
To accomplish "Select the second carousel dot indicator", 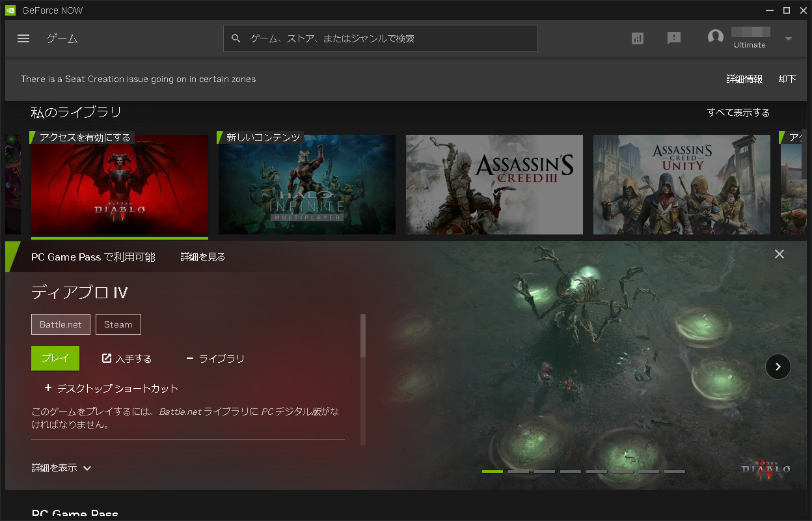I will [519, 470].
